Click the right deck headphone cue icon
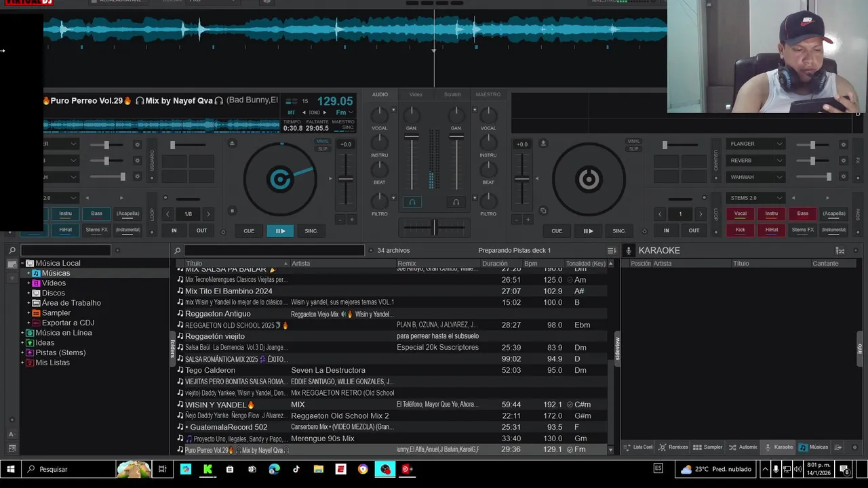The width and height of the screenshot is (868, 488). [x=456, y=202]
